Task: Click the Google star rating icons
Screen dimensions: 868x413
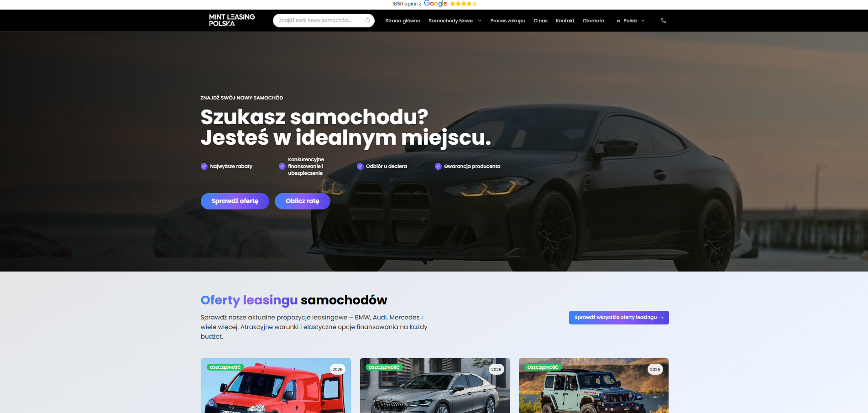Action: 464,4
